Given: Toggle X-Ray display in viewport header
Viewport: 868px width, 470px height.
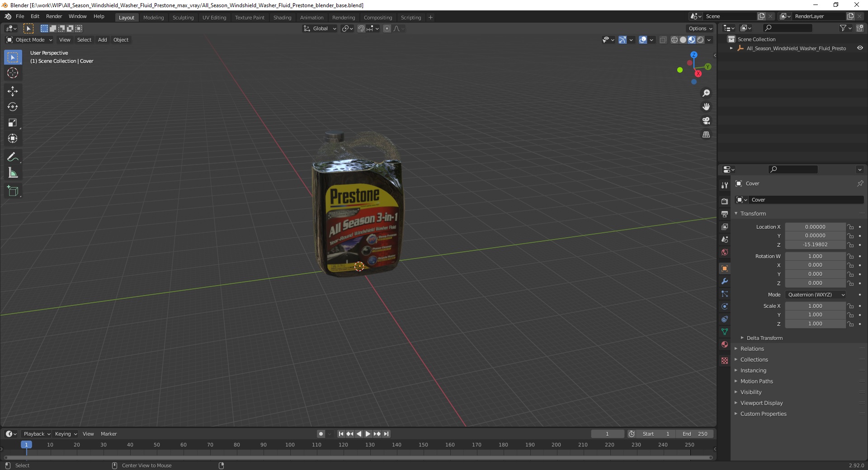Looking at the screenshot, I should pyautogui.click(x=663, y=40).
